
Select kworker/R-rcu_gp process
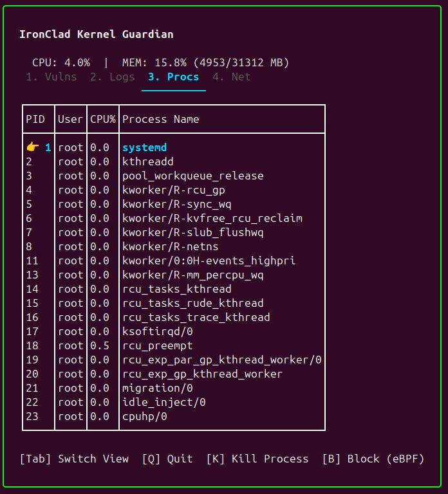[174, 190]
